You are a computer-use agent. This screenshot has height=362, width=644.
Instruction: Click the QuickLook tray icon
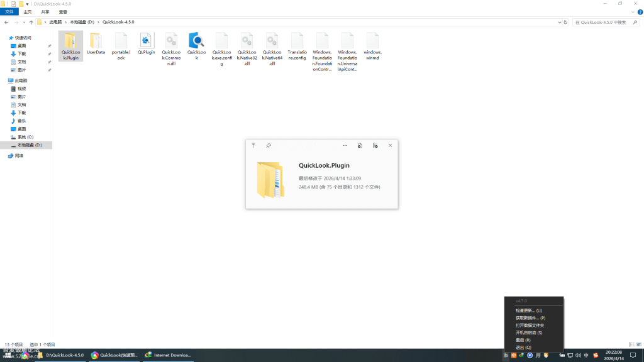[506, 356]
